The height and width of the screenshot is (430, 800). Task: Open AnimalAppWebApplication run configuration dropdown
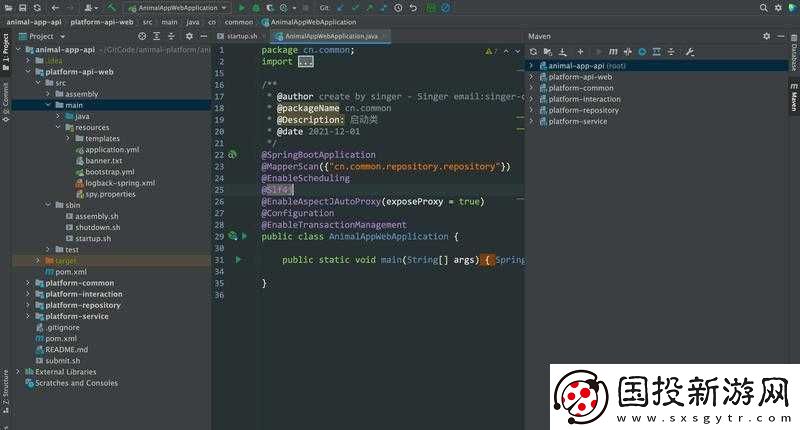tap(177, 7)
